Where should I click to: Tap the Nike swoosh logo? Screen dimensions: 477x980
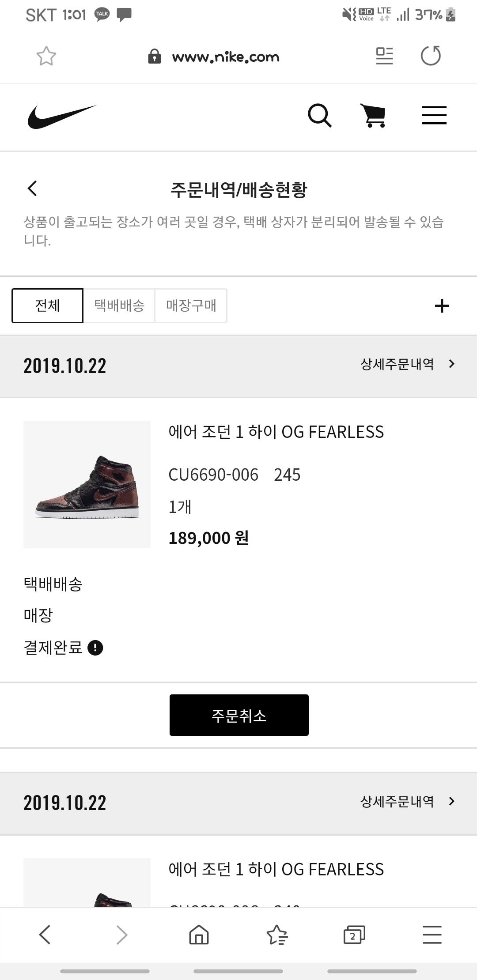(62, 117)
